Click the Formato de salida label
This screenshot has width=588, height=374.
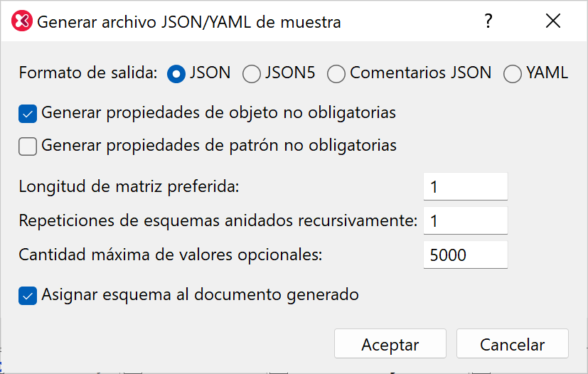87,73
